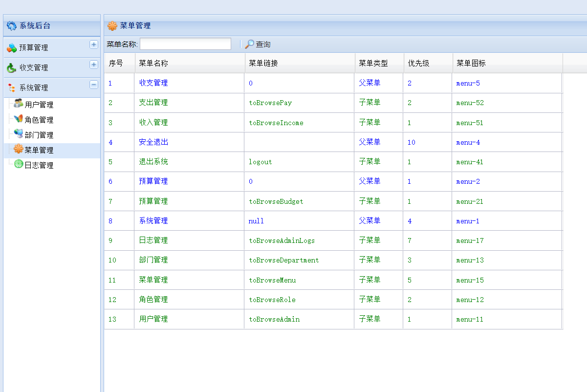The image size is (587, 392).
Task: Click the 角色管理 butterfly icon
Action: point(19,119)
